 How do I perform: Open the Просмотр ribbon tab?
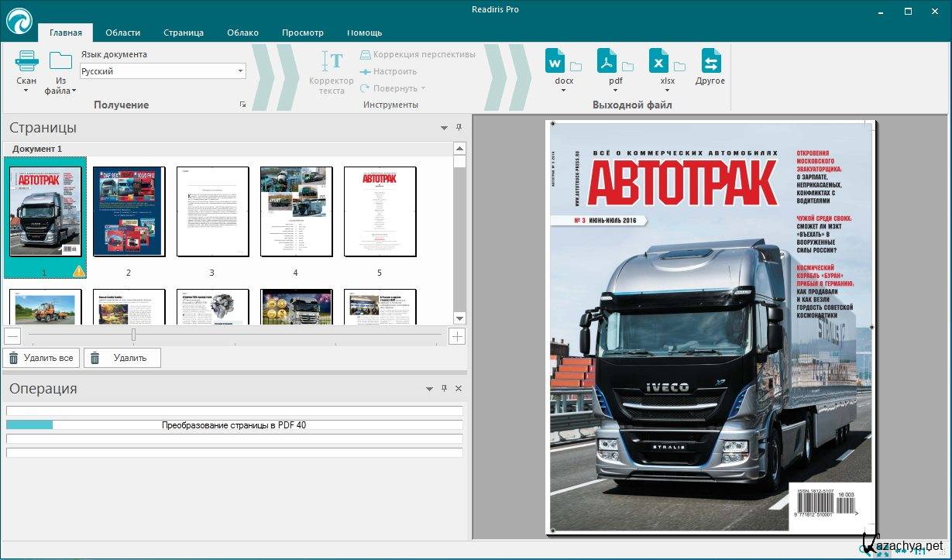pyautogui.click(x=302, y=33)
